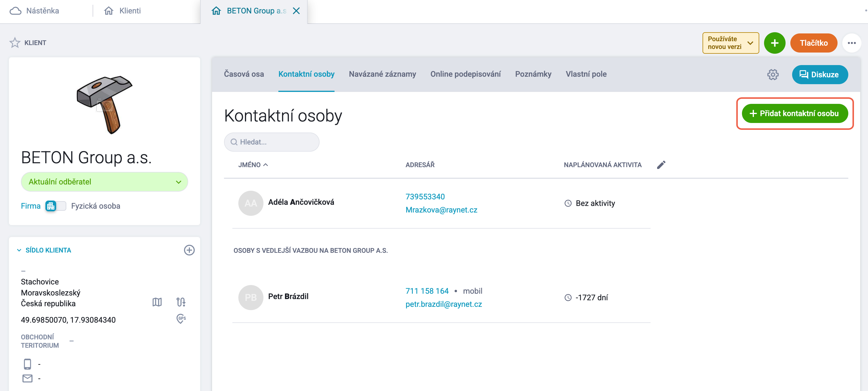Viewport: 868px width, 391px height.
Task: Call phone number 739553340
Action: click(425, 197)
